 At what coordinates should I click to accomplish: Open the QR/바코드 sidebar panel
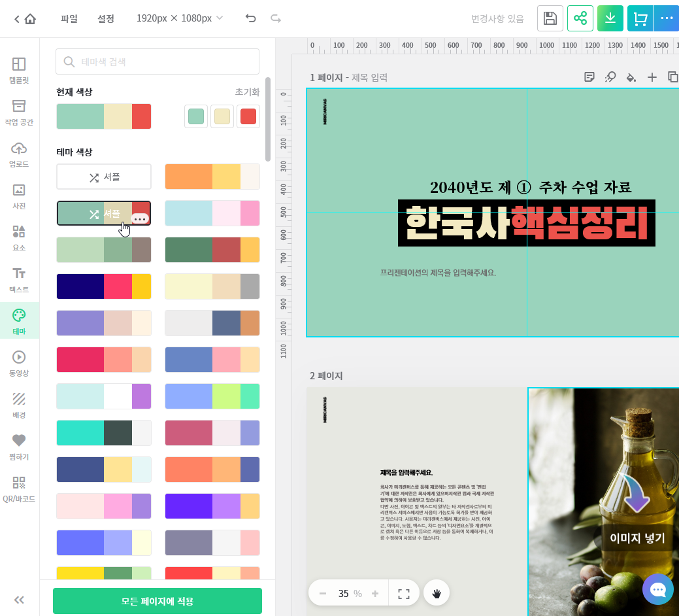(19, 489)
